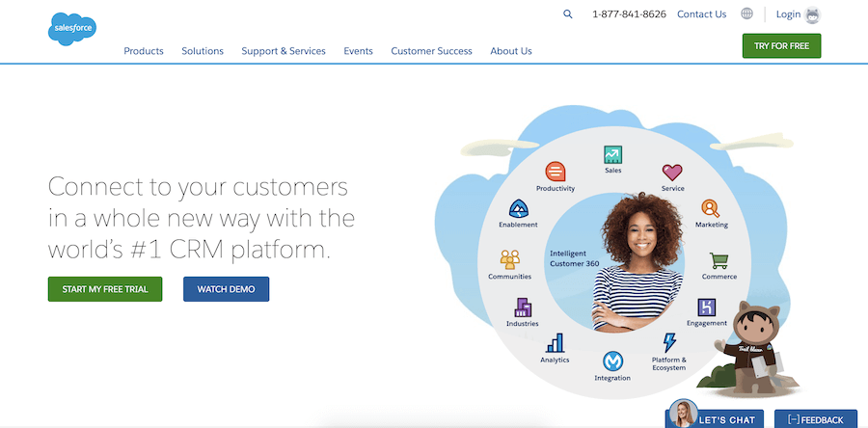The height and width of the screenshot is (428, 868).
Task: Click the globe language selector icon
Action: pos(746,13)
